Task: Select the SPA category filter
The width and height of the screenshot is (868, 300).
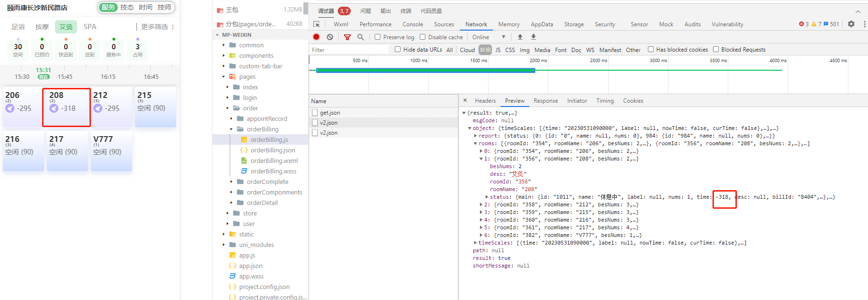Action: point(90,27)
